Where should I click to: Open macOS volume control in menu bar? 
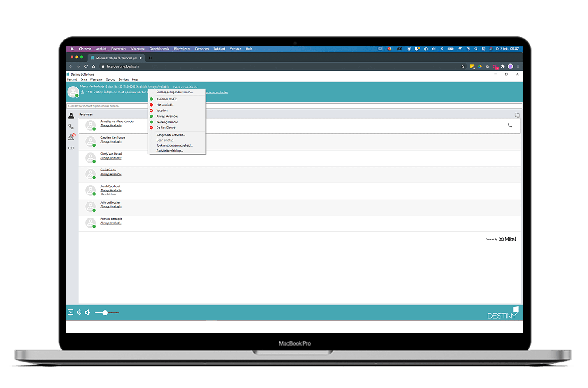point(433,49)
